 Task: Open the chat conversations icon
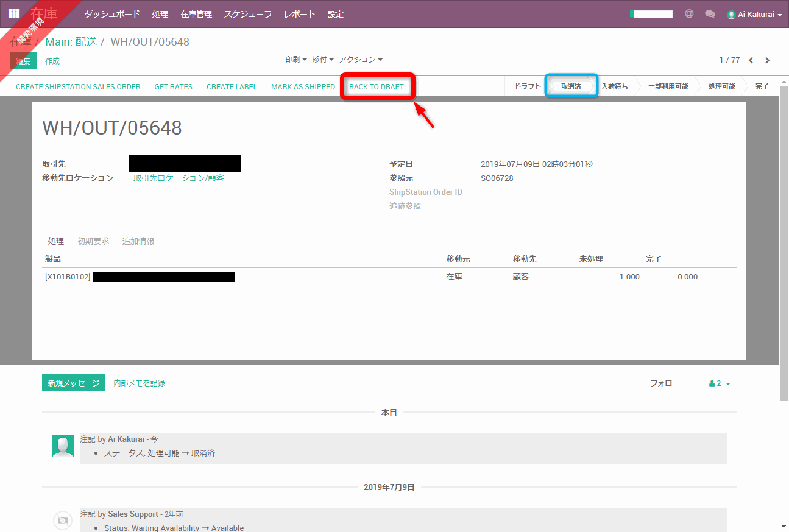[710, 13]
